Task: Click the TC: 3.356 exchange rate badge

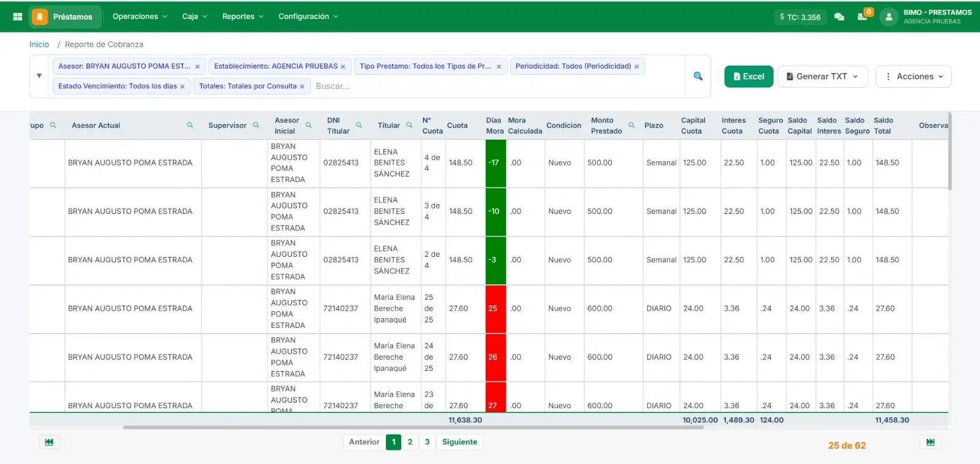Action: 800,17
